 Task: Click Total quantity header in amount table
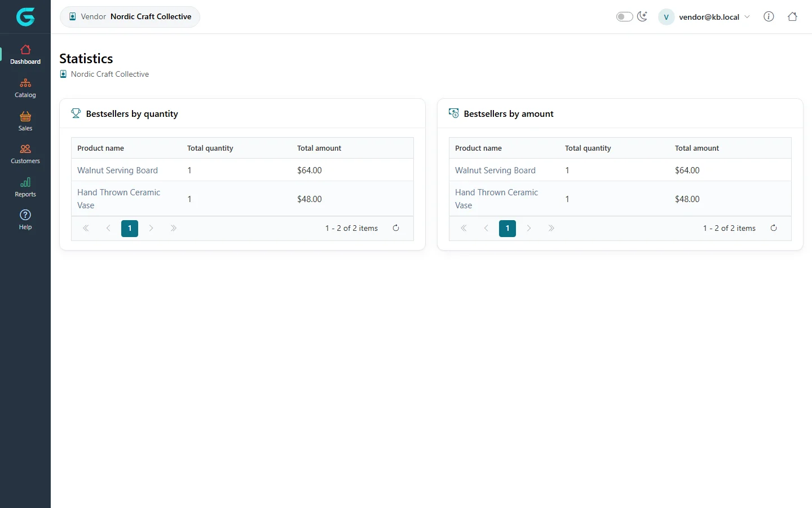[x=588, y=148]
